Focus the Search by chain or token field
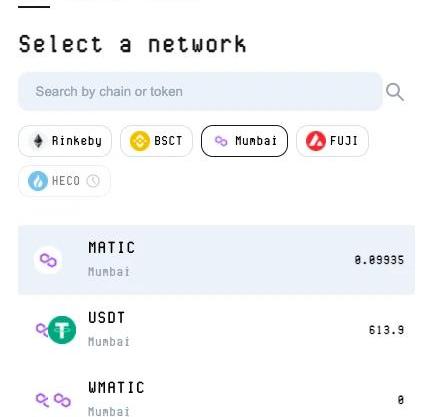The height and width of the screenshot is (417, 433). (x=200, y=91)
